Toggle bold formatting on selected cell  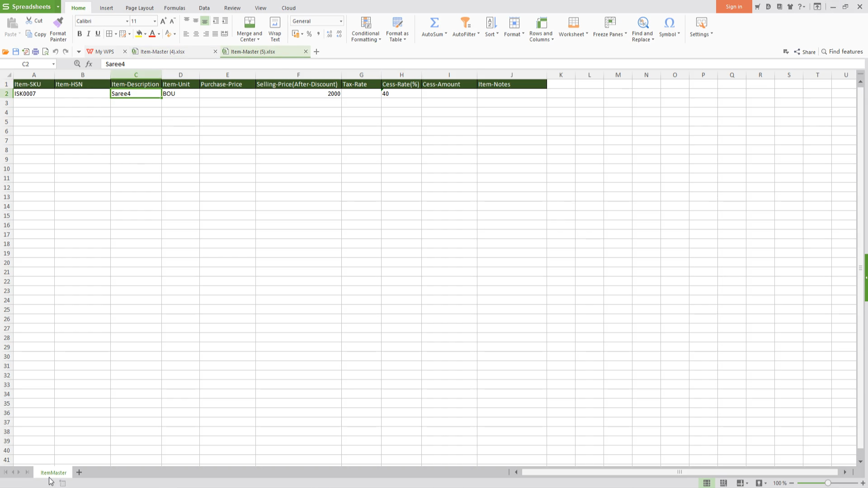(x=79, y=34)
